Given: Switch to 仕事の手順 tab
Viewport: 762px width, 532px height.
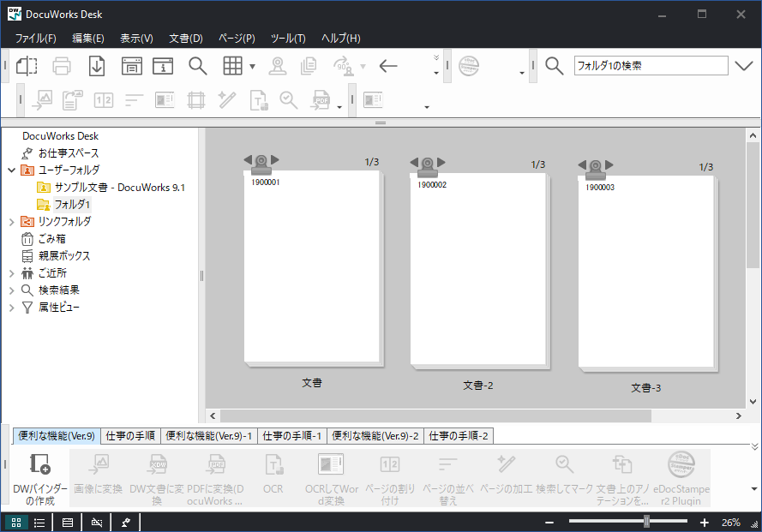Looking at the screenshot, I should pos(130,436).
